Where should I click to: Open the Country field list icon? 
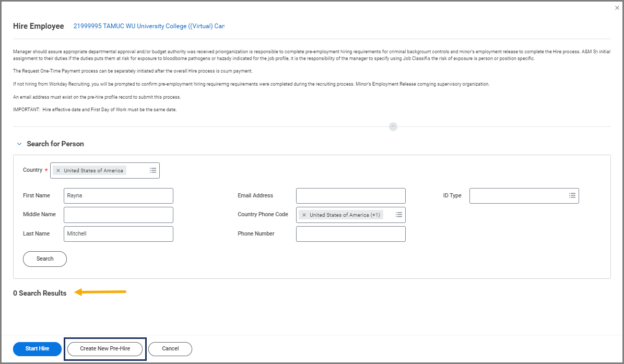(153, 170)
